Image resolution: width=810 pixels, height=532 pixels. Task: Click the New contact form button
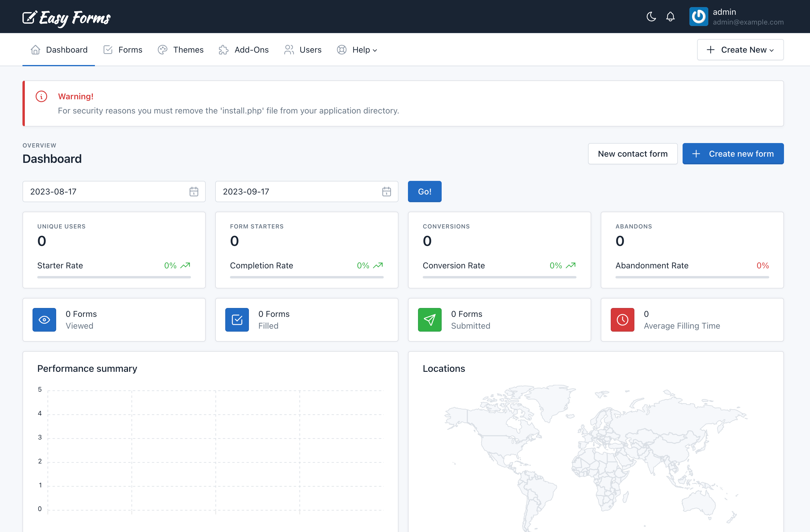tap(632, 153)
